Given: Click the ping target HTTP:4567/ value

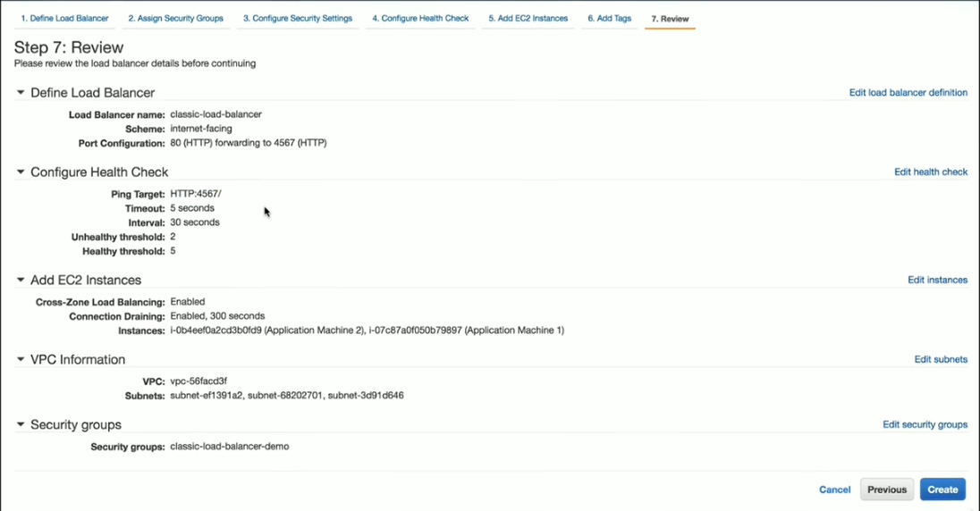Looking at the screenshot, I should (196, 194).
